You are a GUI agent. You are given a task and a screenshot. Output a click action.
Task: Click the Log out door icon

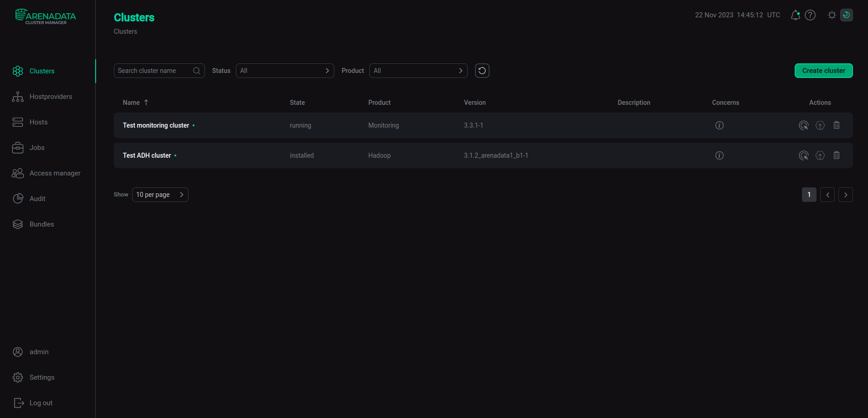pos(19,403)
